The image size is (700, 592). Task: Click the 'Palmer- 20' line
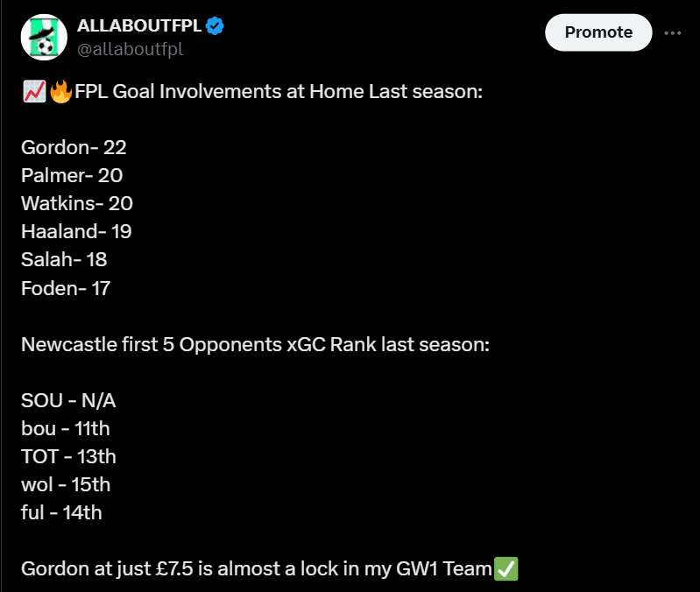pos(72,176)
